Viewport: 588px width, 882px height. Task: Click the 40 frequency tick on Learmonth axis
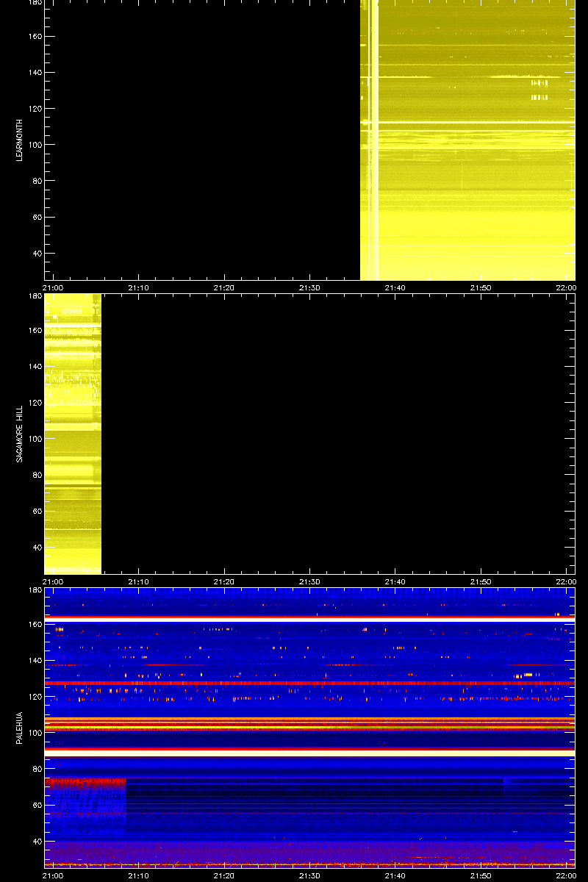36,254
